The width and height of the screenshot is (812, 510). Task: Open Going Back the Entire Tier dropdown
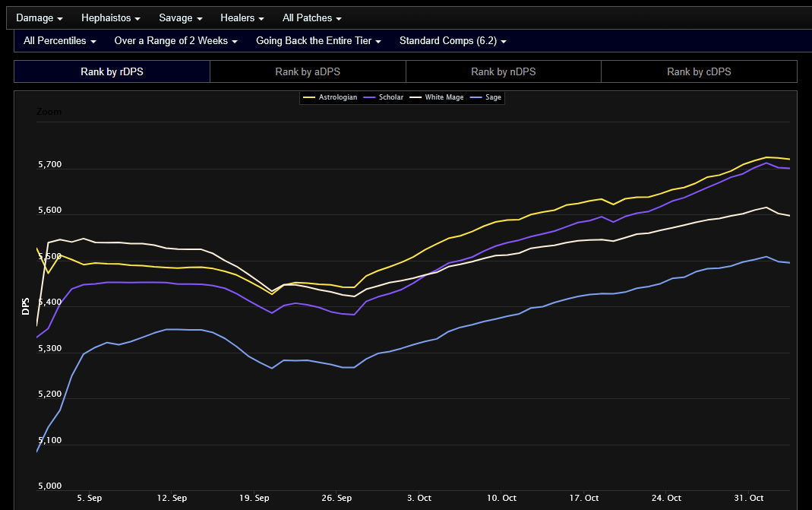click(x=318, y=41)
